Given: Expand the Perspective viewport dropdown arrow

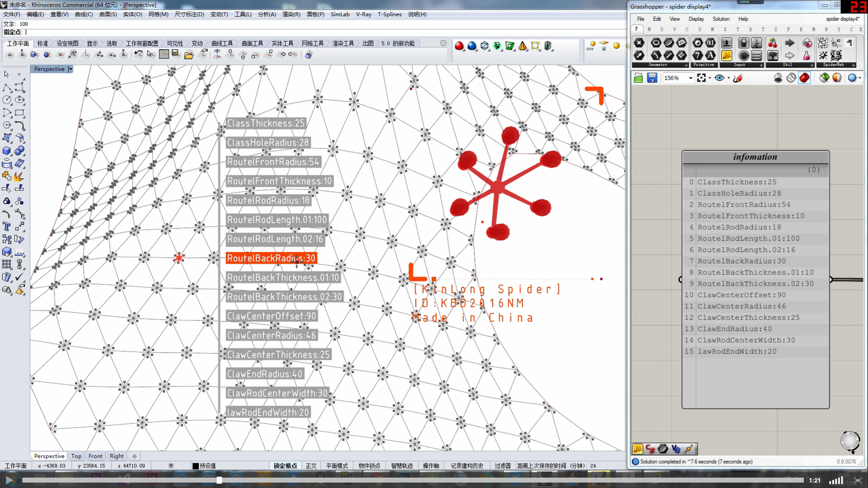Looking at the screenshot, I should click(71, 69).
